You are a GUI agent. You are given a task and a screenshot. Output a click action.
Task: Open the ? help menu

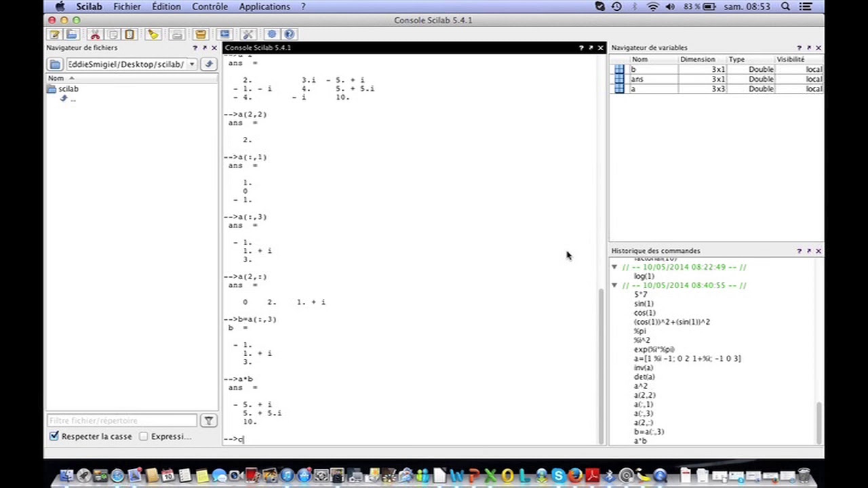pyautogui.click(x=303, y=6)
